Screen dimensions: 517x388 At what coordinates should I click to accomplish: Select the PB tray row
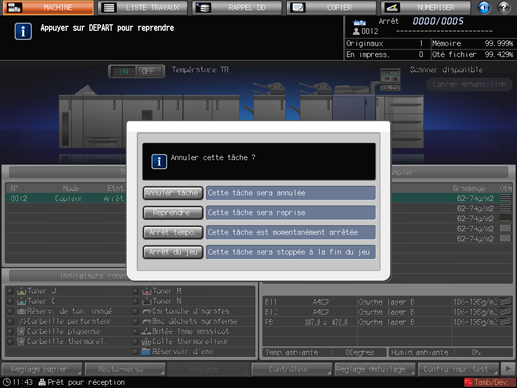[x=388, y=322]
